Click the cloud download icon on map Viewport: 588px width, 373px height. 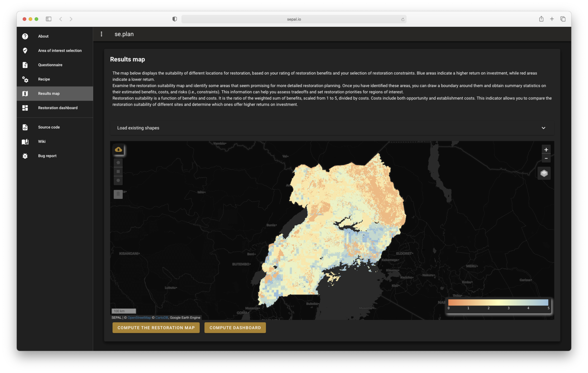pos(118,150)
